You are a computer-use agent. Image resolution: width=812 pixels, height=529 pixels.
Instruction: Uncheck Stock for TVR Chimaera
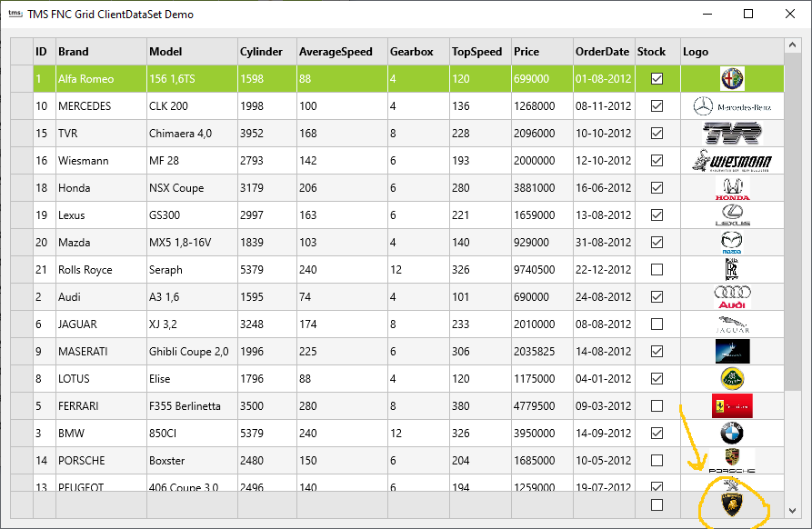[x=657, y=134]
